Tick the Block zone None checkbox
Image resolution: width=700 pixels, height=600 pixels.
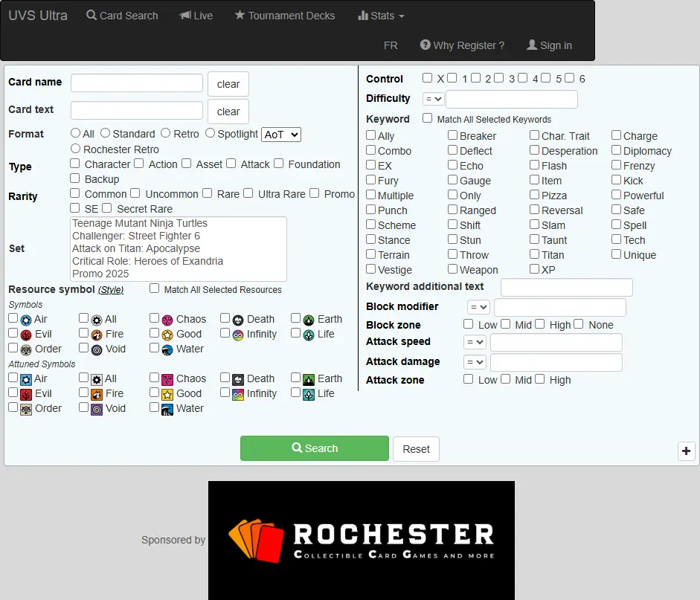point(579,324)
